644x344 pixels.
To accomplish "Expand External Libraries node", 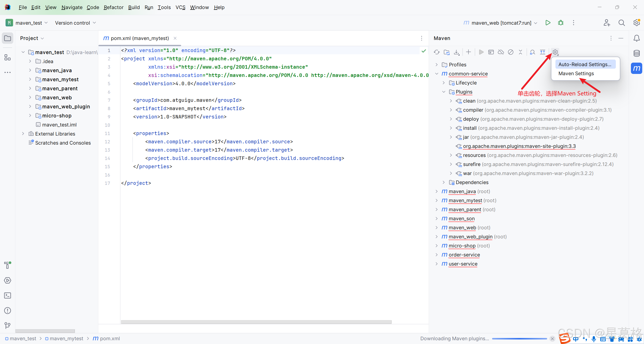I will tap(23, 134).
